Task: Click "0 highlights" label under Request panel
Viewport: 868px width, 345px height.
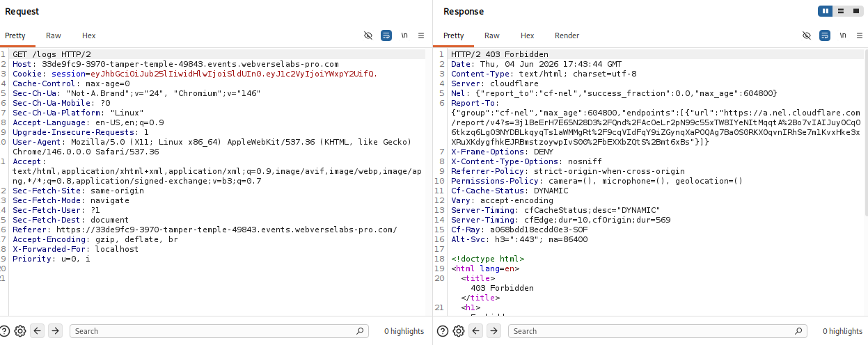Action: tap(404, 331)
